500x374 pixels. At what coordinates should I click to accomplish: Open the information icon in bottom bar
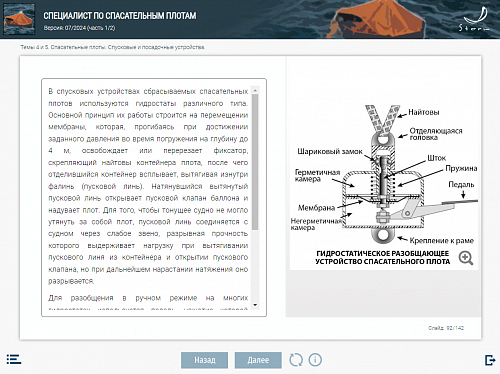[315, 360]
